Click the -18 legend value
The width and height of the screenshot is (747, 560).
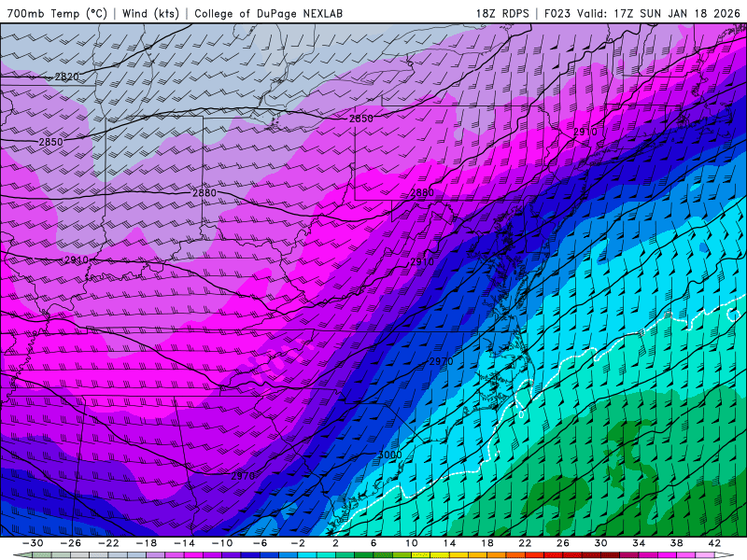click(146, 543)
